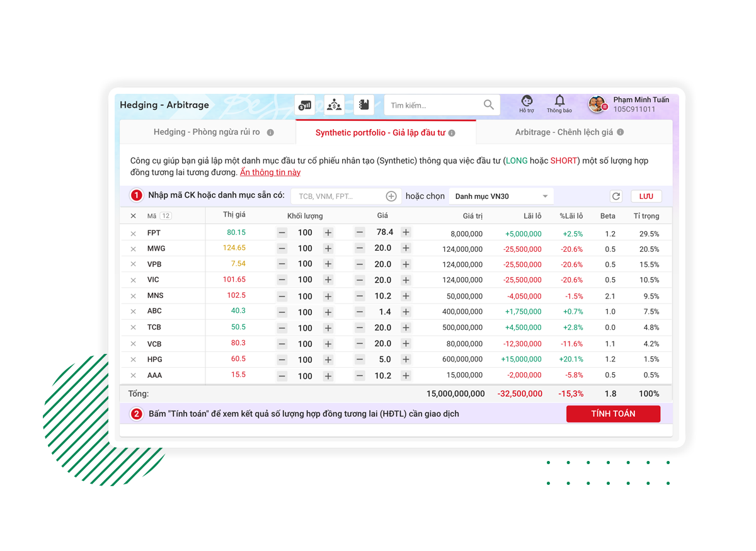Open the notebook icon in header
The height and width of the screenshot is (551, 756).
(364, 105)
